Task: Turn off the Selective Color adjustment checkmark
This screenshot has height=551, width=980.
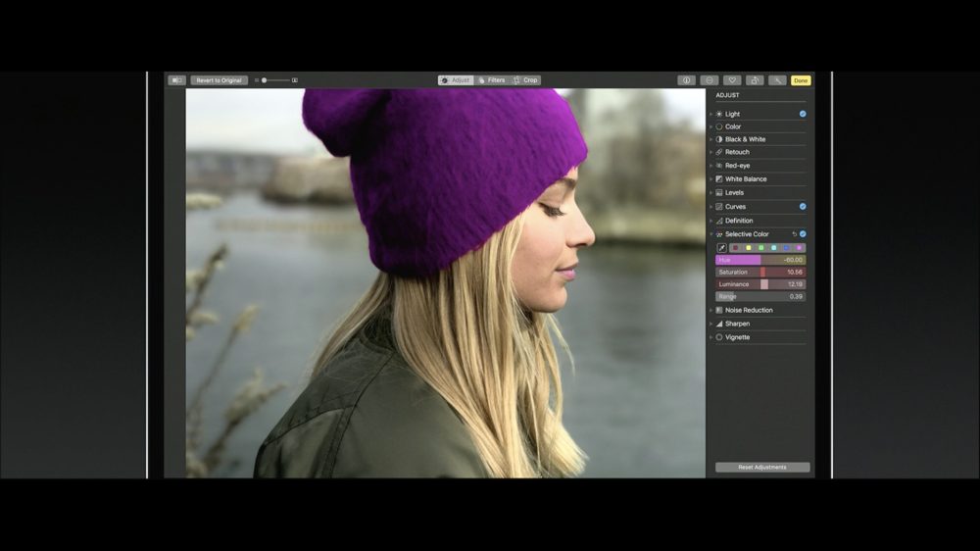Action: point(803,234)
